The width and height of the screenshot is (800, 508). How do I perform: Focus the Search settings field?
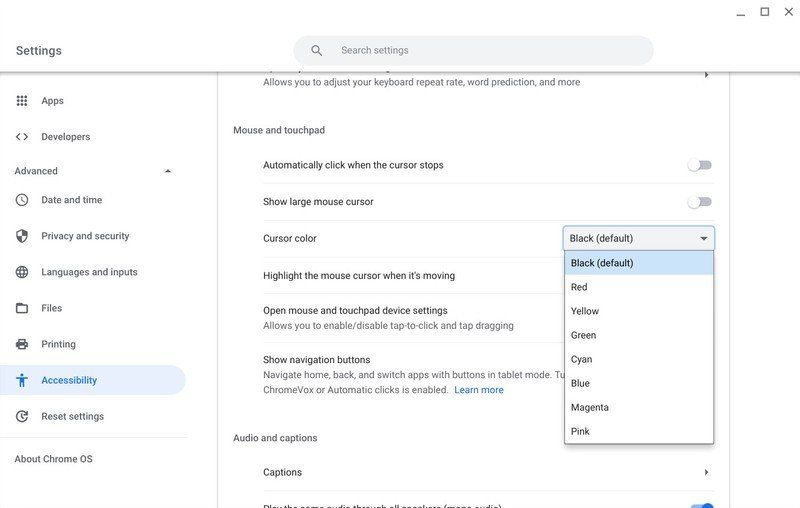[473, 50]
